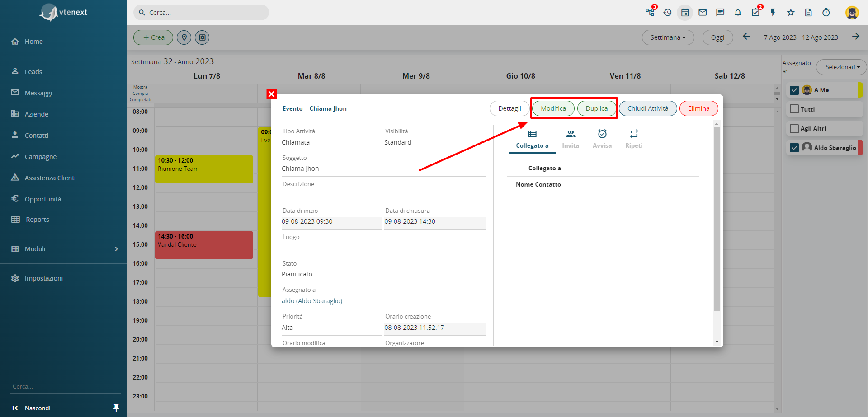Open the Selezionati assigned dropdown

pyautogui.click(x=841, y=67)
